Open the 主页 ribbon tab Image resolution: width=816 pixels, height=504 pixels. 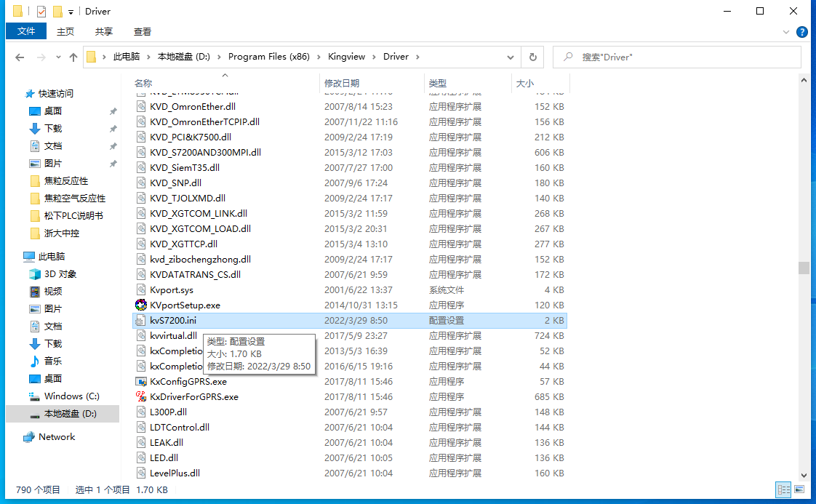[x=65, y=32]
